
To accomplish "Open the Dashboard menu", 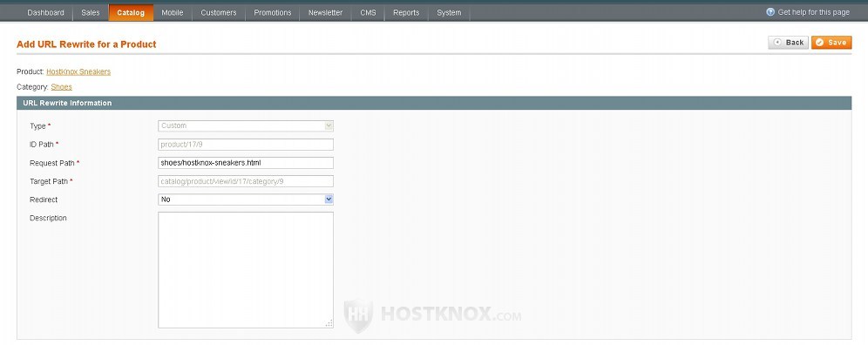I will click(45, 13).
